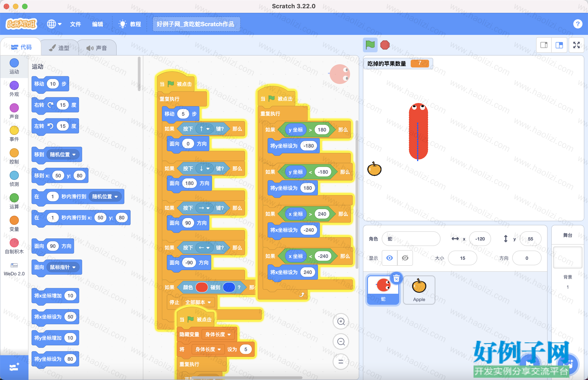Click the apple sprite on stage

374,169
